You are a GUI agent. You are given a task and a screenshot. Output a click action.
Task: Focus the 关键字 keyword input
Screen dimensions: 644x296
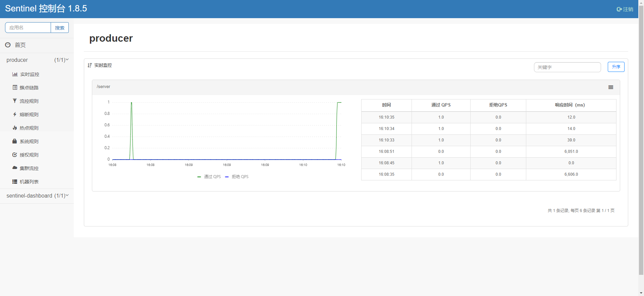pyautogui.click(x=567, y=67)
